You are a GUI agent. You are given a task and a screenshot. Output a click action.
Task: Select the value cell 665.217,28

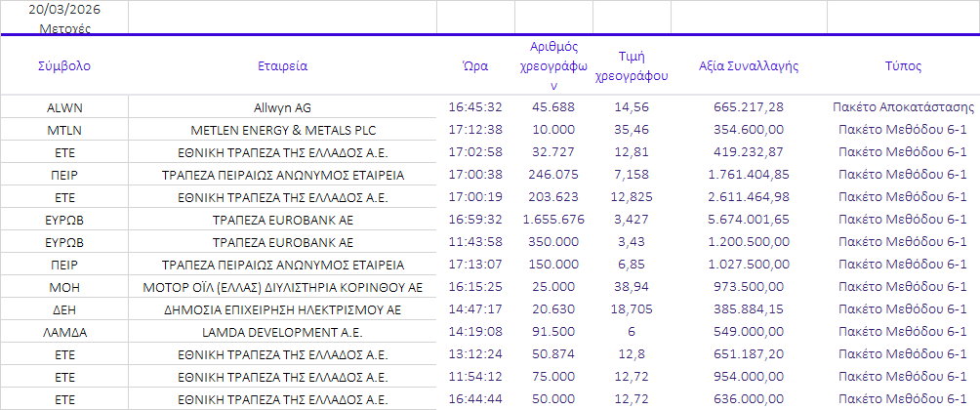tap(748, 106)
